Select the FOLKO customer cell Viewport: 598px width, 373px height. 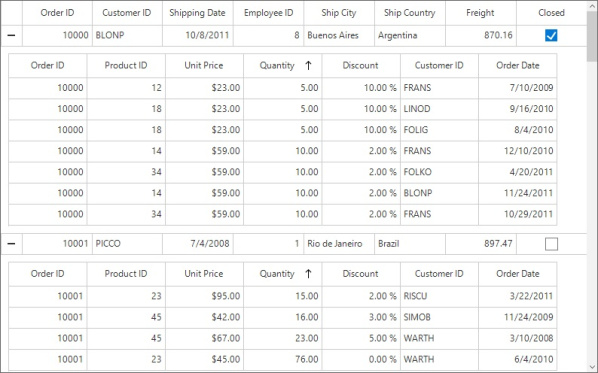439,172
